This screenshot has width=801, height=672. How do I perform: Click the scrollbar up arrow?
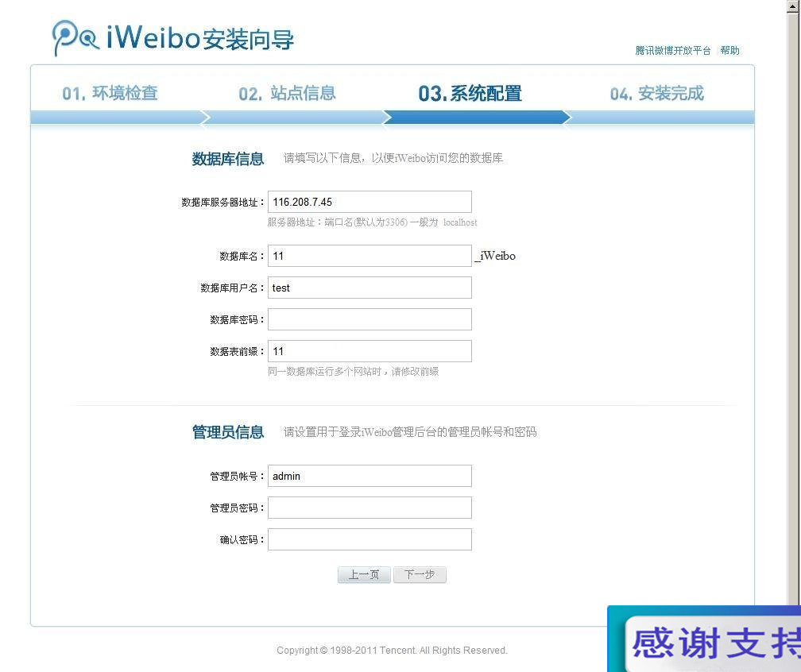pos(793,6)
